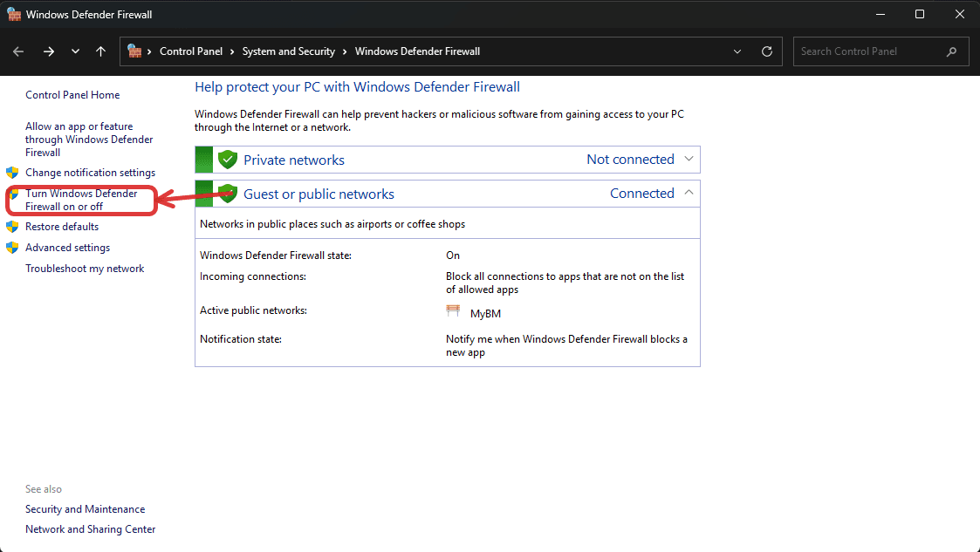
Task: Go up one level arrow
Action: point(100,51)
